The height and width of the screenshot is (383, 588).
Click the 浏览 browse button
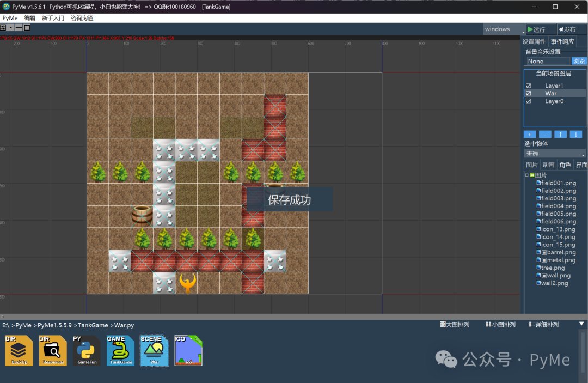(579, 61)
